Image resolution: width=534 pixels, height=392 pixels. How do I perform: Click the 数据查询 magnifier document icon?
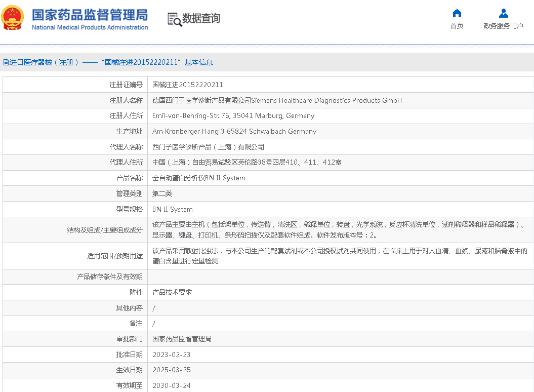[x=174, y=19]
